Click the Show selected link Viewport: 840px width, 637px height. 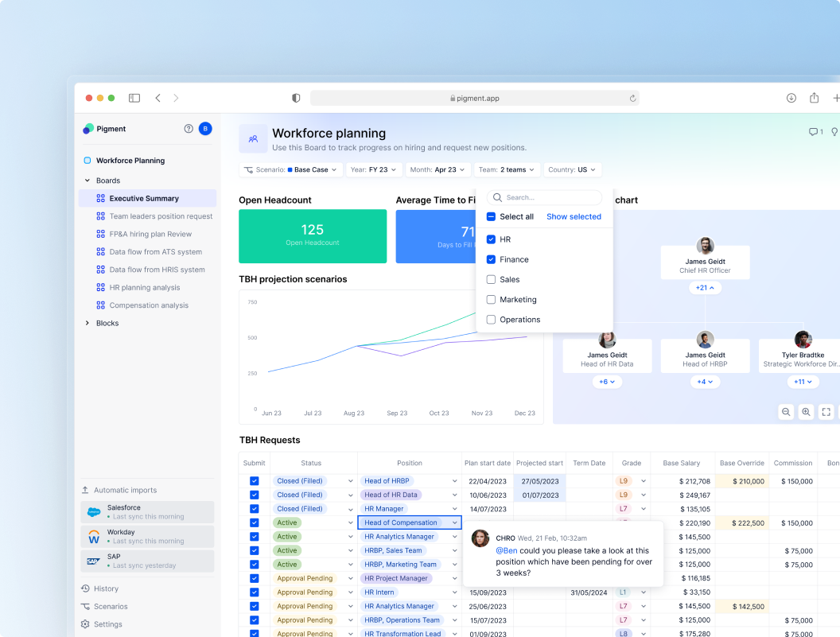click(574, 216)
